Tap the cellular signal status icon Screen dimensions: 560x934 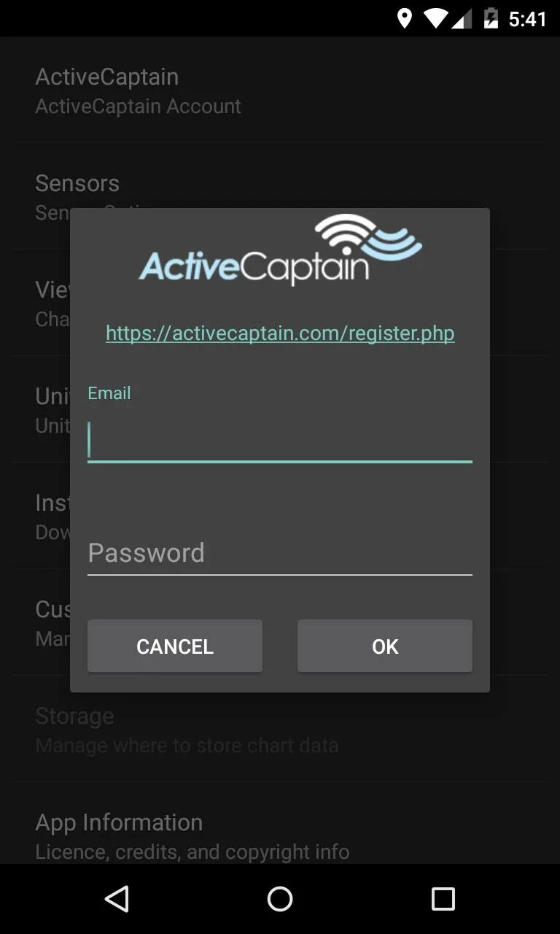462,18
